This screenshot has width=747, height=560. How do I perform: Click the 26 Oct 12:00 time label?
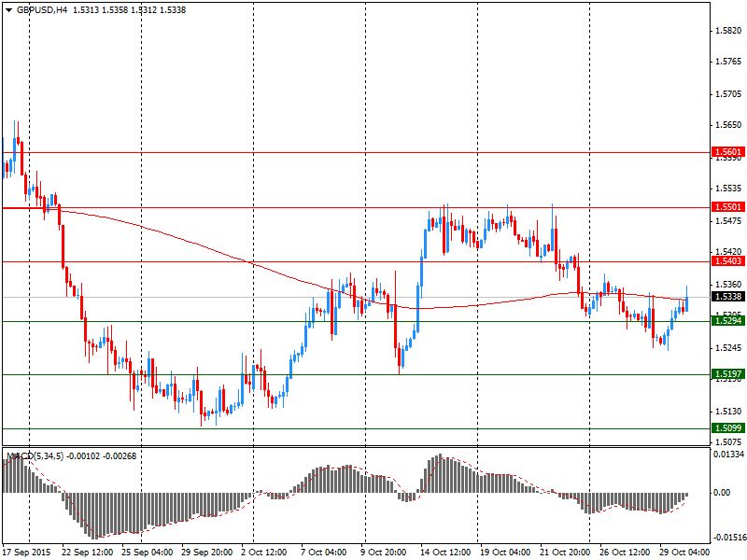(624, 553)
